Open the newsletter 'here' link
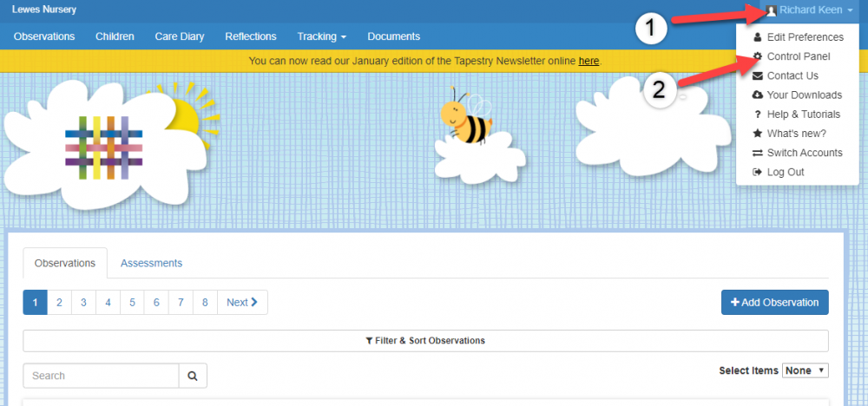 589,61
